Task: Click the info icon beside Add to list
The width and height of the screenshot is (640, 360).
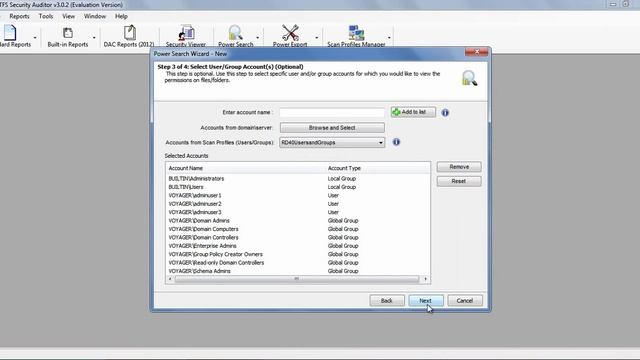Action: [445, 112]
